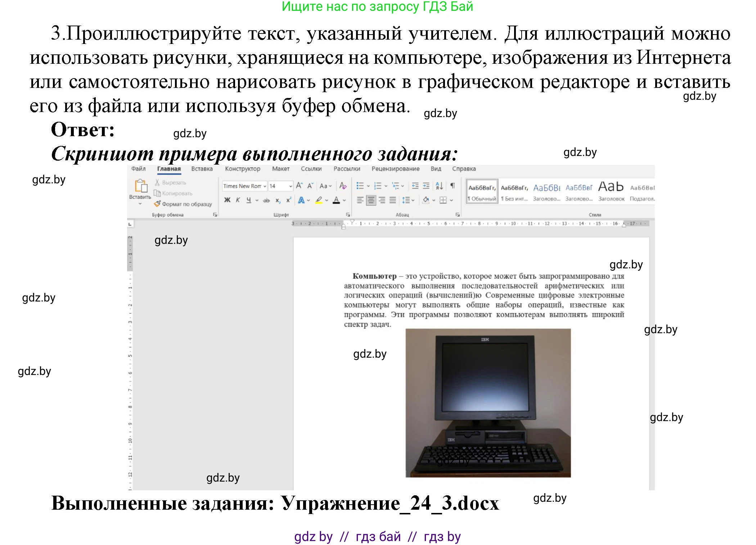
Task: Switch to the Вставка ribbon tab
Action: pyautogui.click(x=202, y=169)
